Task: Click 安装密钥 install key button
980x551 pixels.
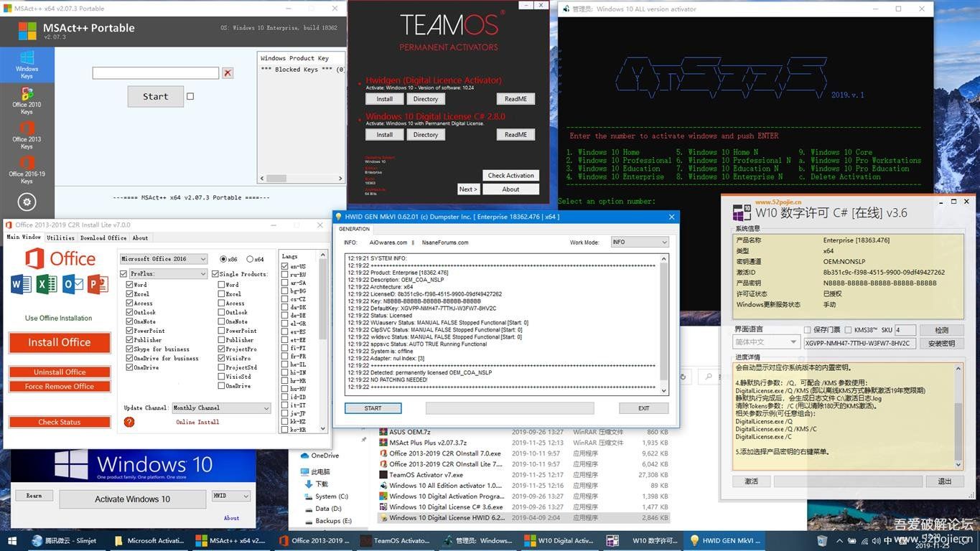Action: point(941,343)
